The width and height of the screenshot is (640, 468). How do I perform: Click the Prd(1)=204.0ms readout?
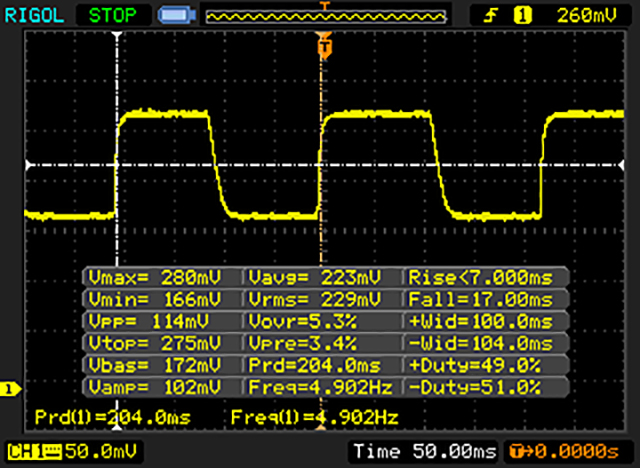(x=113, y=417)
